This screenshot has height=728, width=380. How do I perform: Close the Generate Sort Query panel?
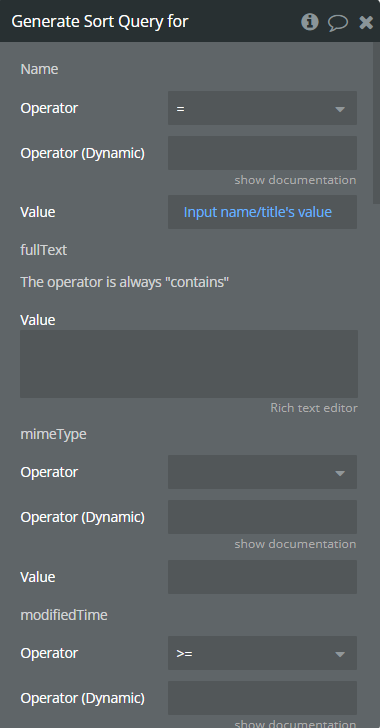point(366,22)
